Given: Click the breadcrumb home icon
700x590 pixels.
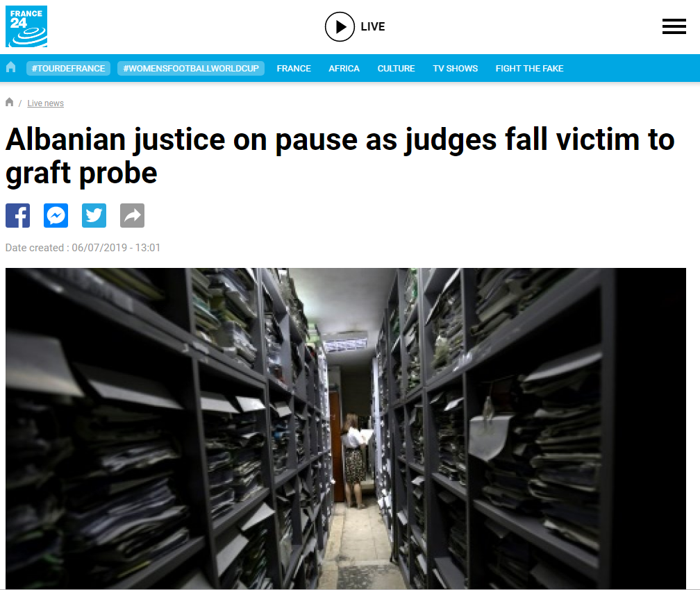Looking at the screenshot, I should [x=10, y=102].
